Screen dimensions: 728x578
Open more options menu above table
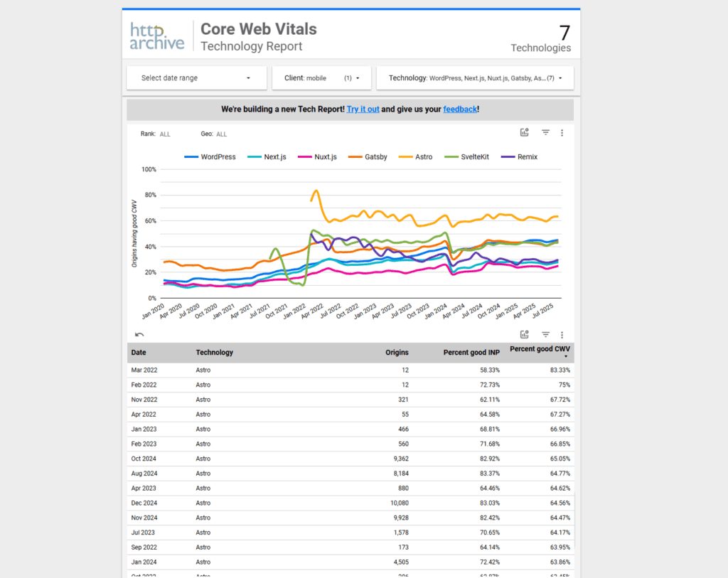[x=562, y=335]
